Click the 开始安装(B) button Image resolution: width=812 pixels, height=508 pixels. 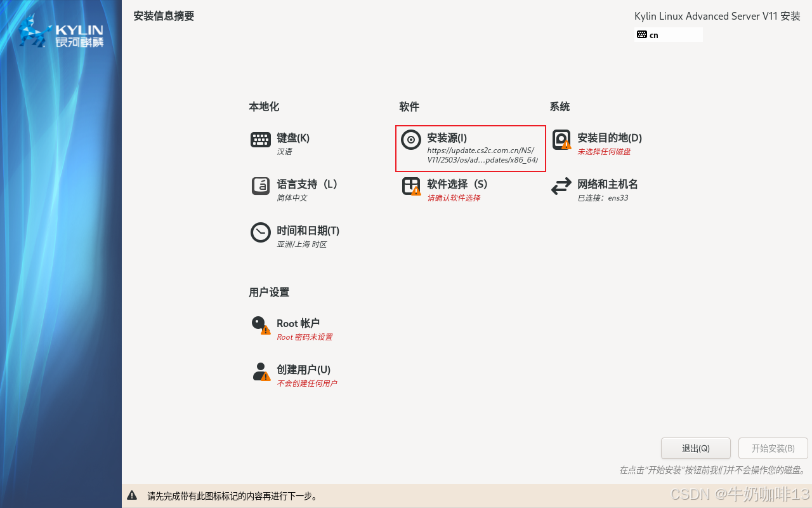[x=773, y=448]
